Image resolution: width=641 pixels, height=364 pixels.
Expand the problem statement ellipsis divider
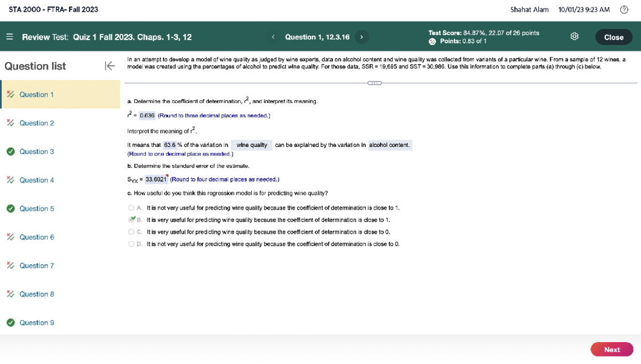pos(374,83)
